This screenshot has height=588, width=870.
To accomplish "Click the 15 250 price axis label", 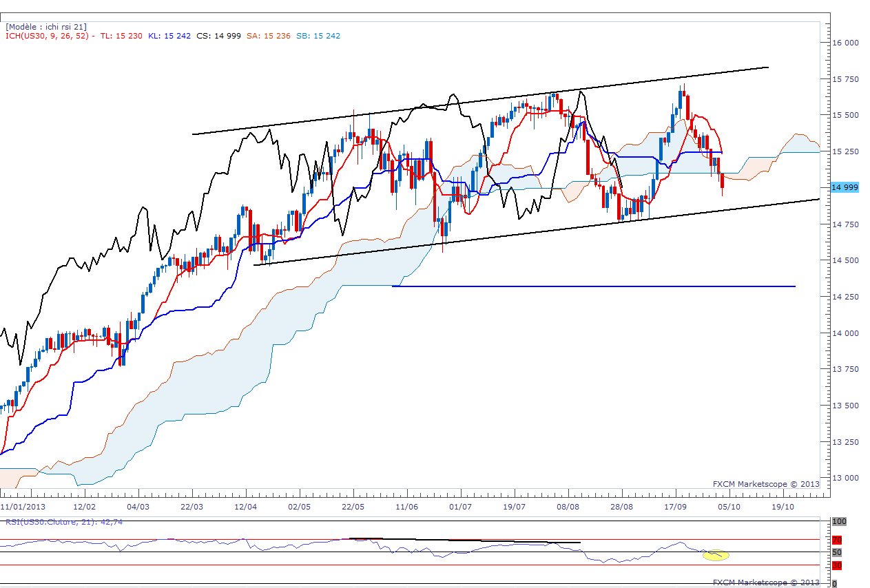I will tap(845, 151).
